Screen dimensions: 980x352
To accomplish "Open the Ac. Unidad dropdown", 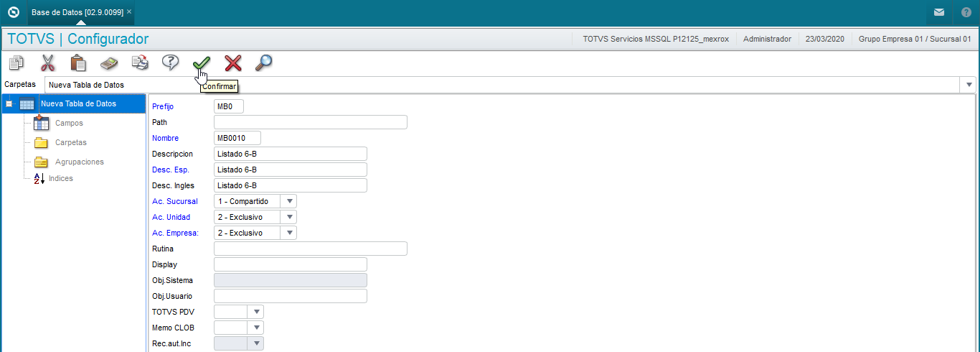I will pos(289,217).
